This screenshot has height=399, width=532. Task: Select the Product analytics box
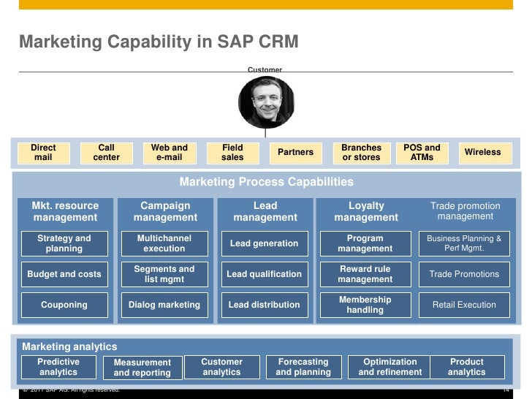467,367
